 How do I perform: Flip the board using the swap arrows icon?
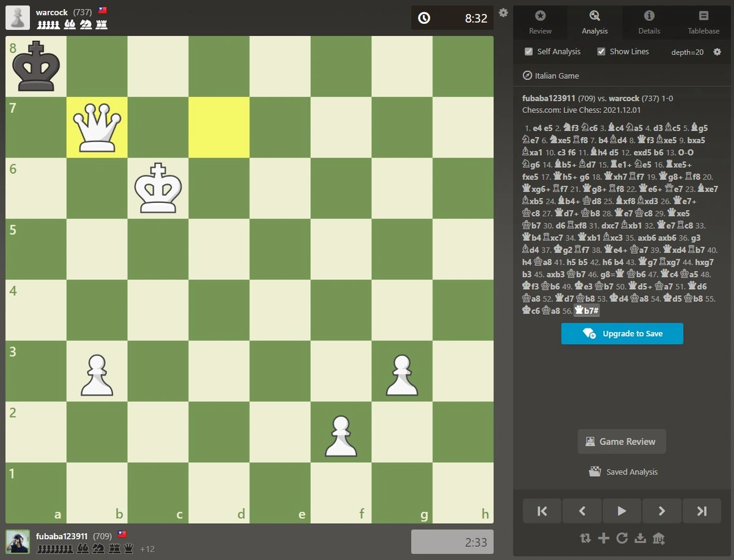(x=585, y=538)
